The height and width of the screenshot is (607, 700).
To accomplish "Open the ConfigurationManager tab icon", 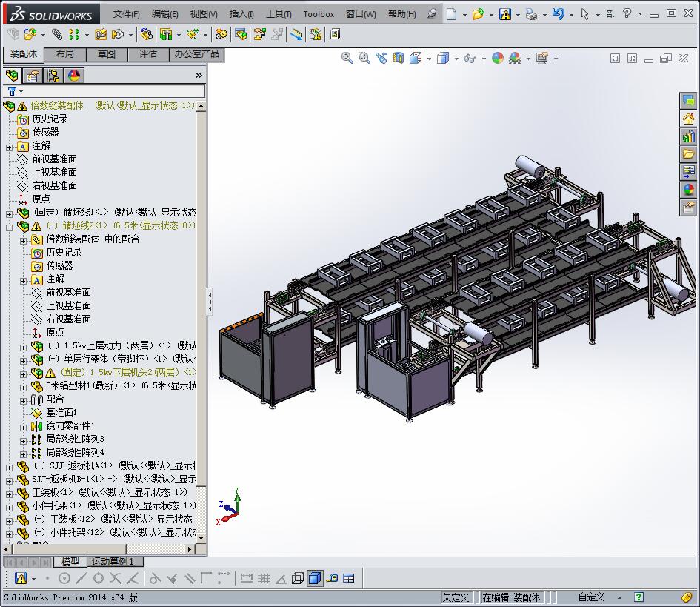I will click(x=53, y=75).
